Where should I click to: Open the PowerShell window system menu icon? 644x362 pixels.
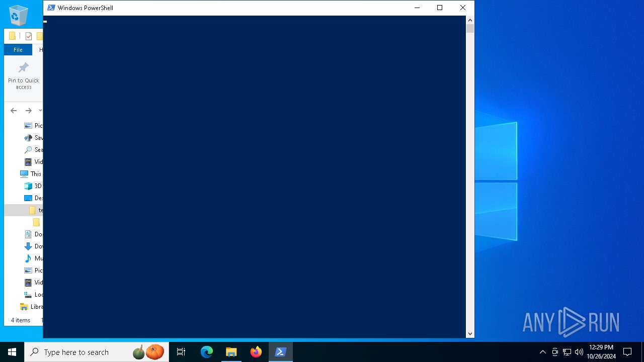51,8
